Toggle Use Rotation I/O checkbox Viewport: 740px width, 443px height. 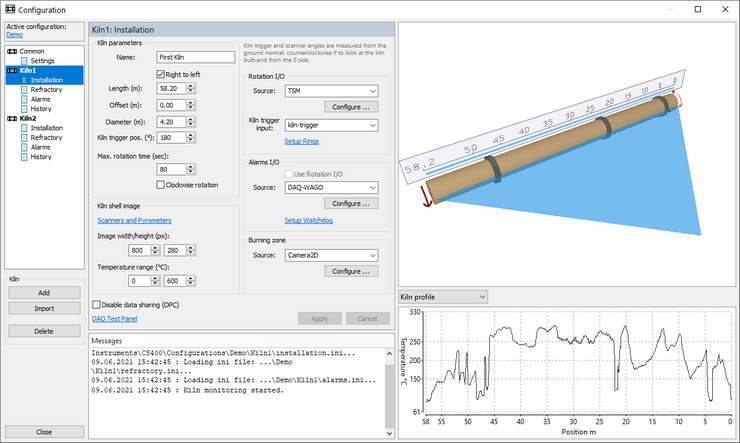pos(289,174)
